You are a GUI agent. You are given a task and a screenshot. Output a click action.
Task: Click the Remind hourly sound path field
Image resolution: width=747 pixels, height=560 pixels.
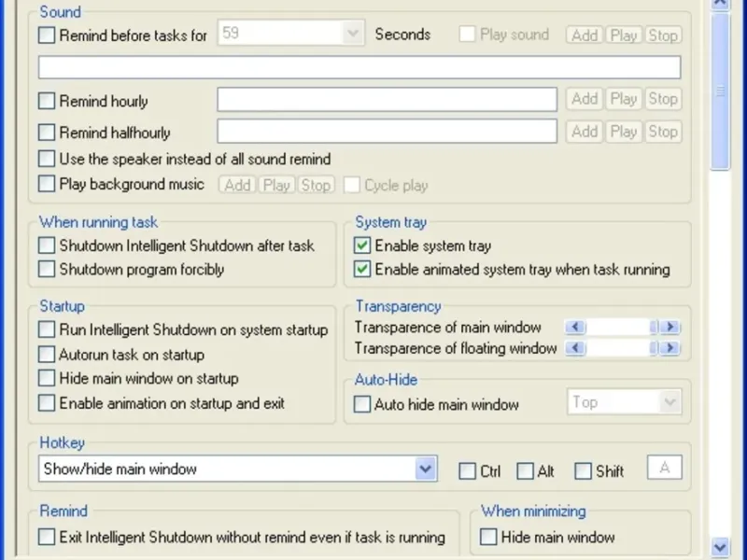387,99
